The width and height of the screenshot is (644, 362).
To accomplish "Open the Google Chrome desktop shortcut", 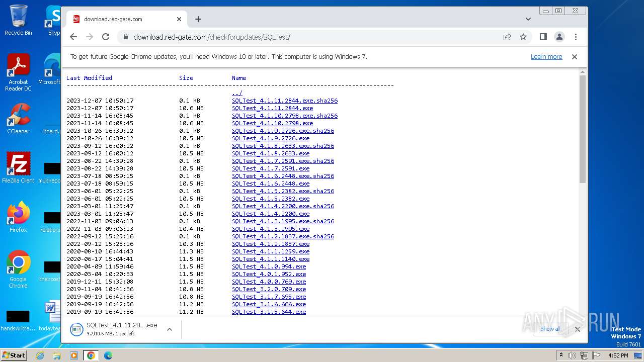I will [x=18, y=269].
